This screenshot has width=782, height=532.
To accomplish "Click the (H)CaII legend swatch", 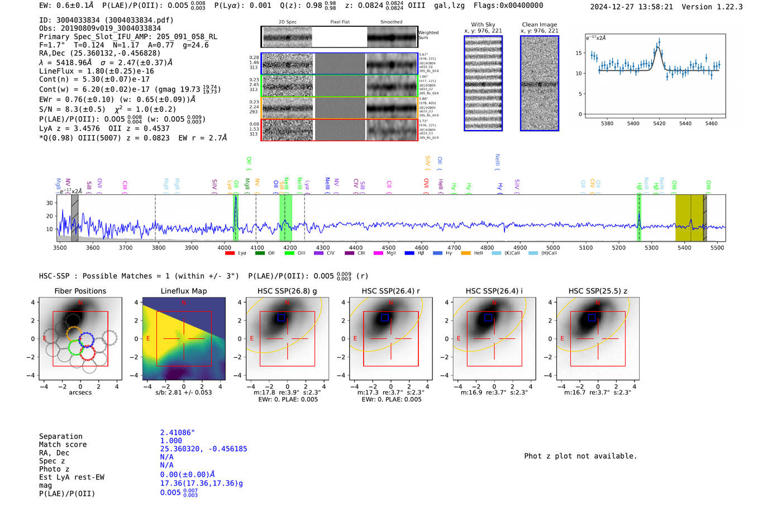I will click(533, 253).
